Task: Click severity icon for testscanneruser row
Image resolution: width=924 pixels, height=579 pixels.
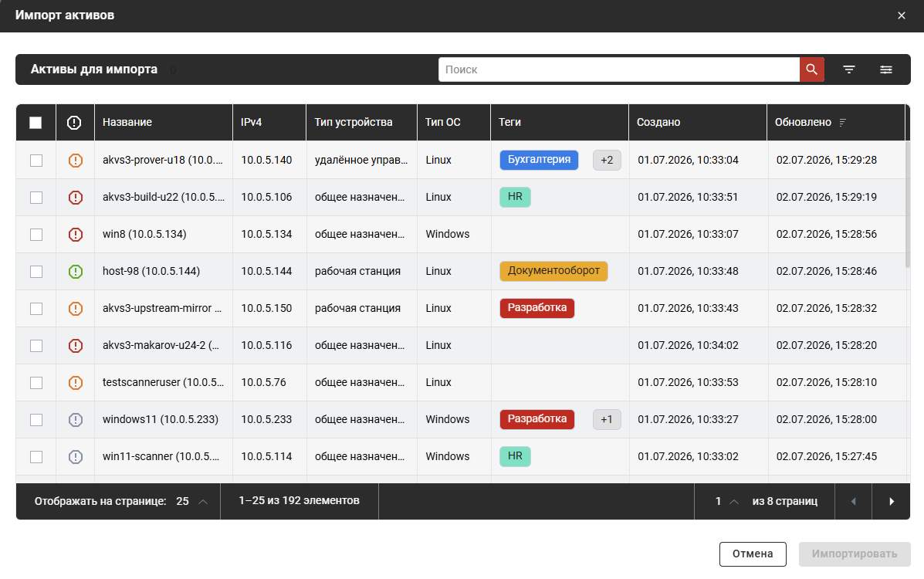Action: click(76, 383)
